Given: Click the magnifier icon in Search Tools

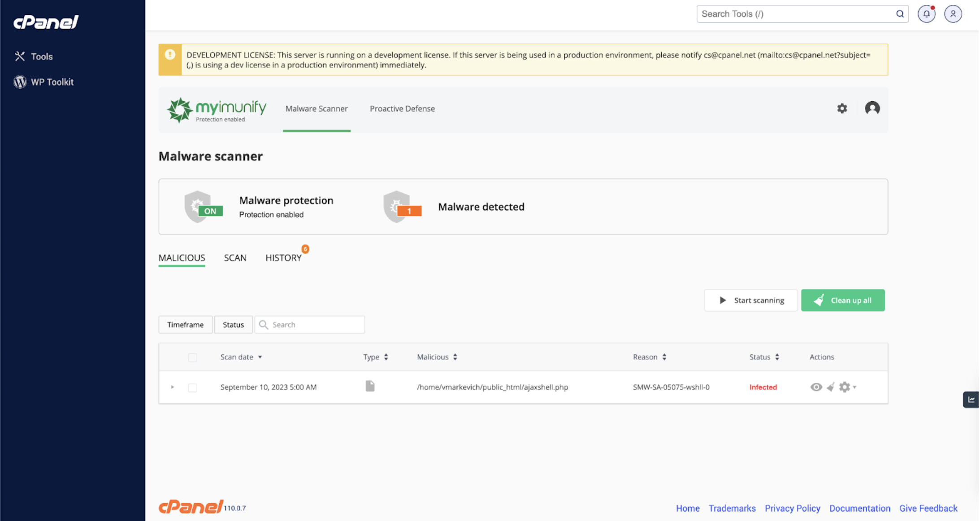Looking at the screenshot, I should 900,14.
